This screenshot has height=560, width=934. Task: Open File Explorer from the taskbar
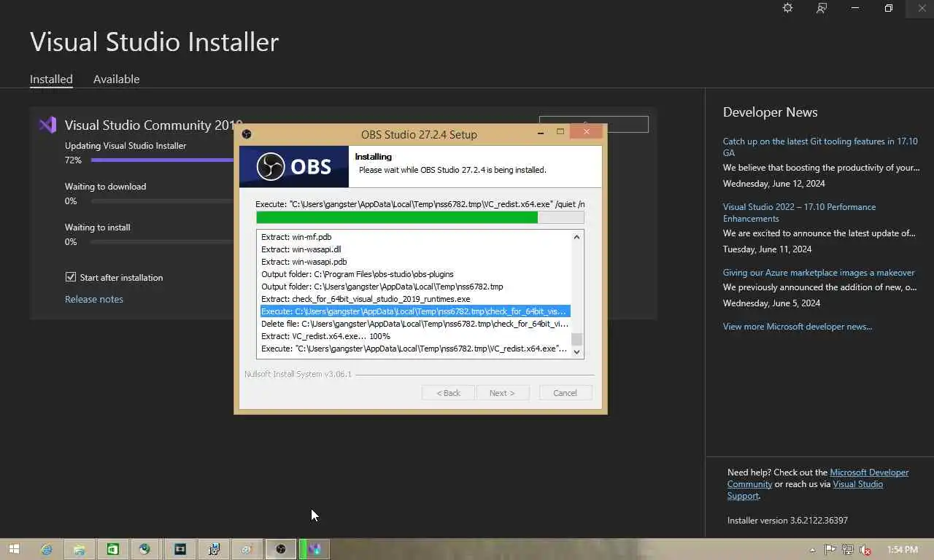pyautogui.click(x=79, y=549)
